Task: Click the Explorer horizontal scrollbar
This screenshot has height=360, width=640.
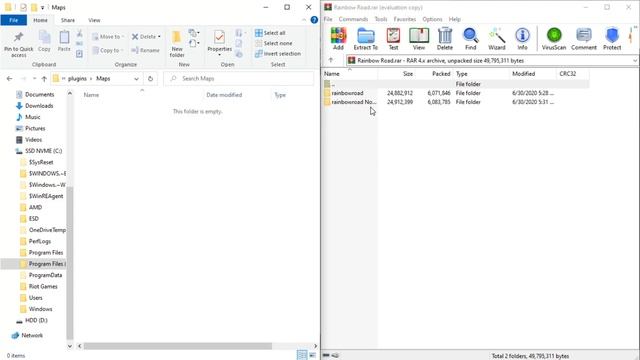Action: (x=178, y=346)
